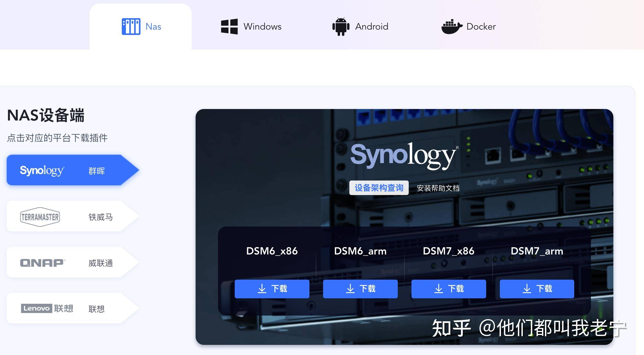
Task: Select Lenovo 联想 platform
Action: (x=73, y=308)
